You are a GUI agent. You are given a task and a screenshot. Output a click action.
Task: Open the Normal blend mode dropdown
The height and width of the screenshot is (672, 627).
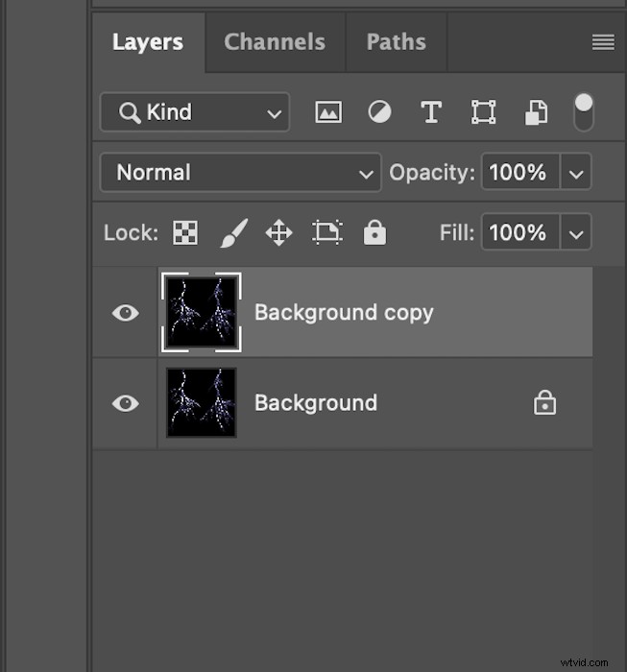(240, 173)
